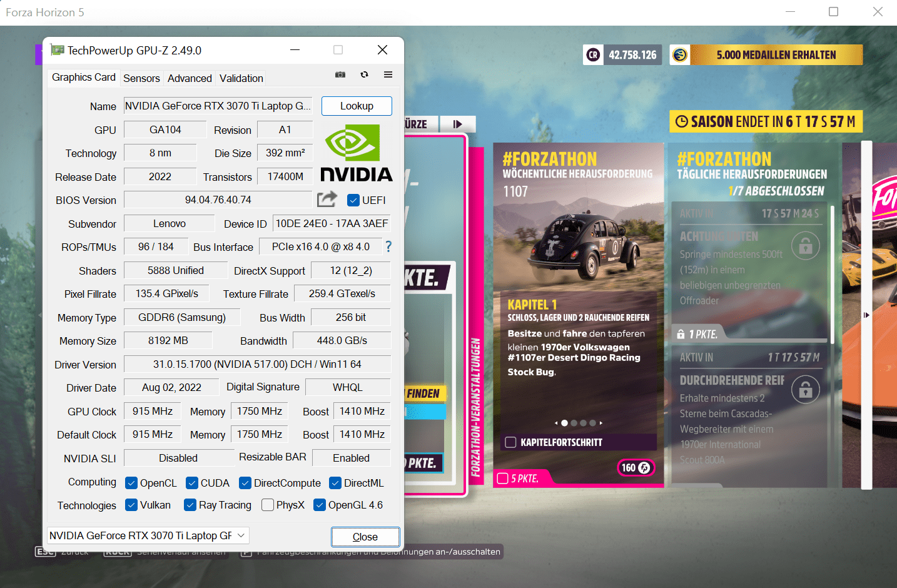Click the Resizable BAR value Enabled
Screen dimensions: 897x588
pos(351,458)
